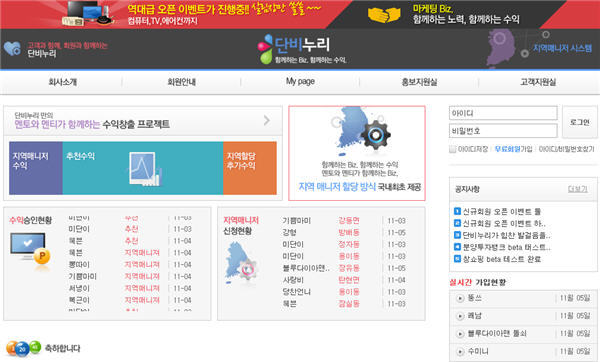Open the 마케팅 Biz banner text
Viewport: 600px width, 362px height.
pyautogui.click(x=466, y=14)
